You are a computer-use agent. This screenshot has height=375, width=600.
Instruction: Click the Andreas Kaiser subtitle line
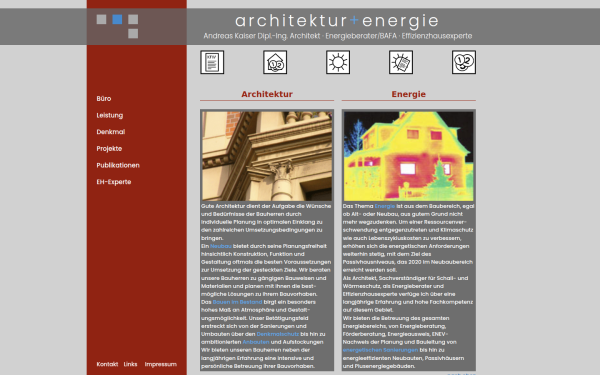tap(338, 36)
